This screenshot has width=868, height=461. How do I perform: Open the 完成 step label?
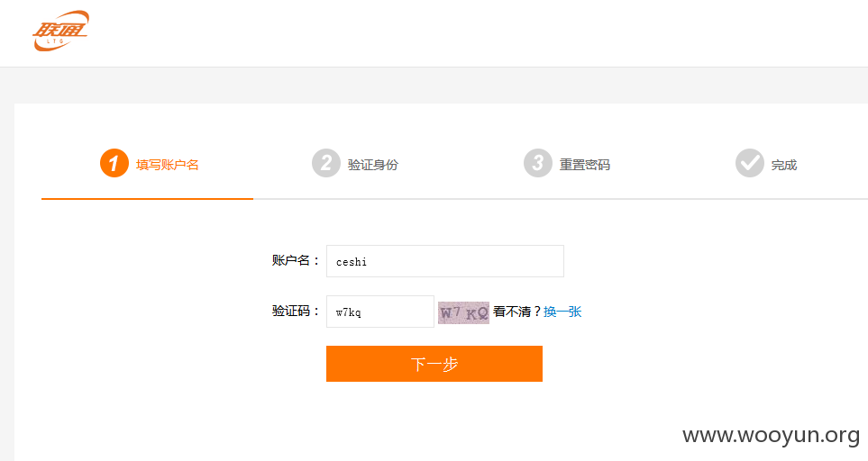pyautogui.click(x=784, y=165)
